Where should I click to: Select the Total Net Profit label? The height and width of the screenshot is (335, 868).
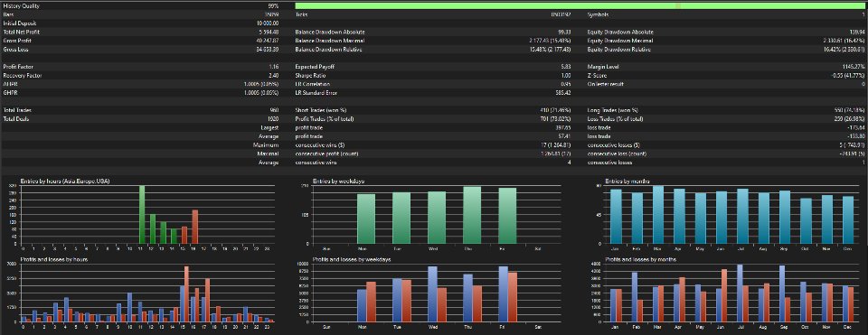[21, 33]
